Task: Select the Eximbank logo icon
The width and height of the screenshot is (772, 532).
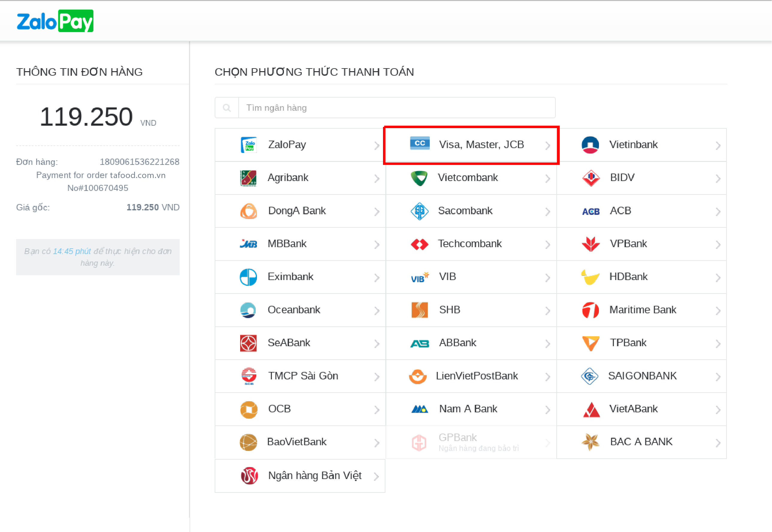Action: 249,277
